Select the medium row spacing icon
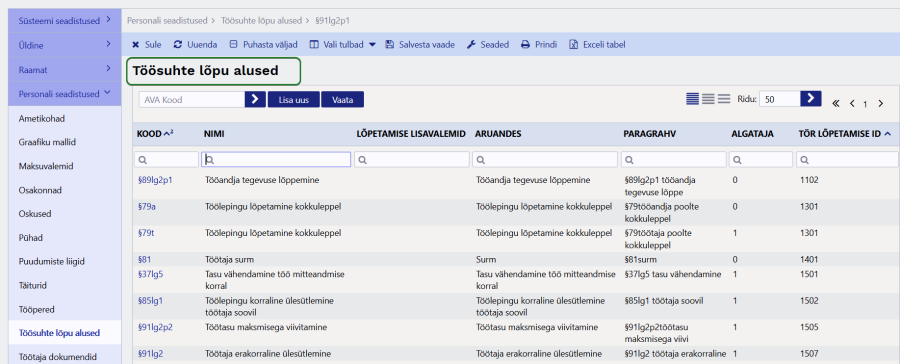The height and width of the screenshot is (364, 900). [x=708, y=99]
